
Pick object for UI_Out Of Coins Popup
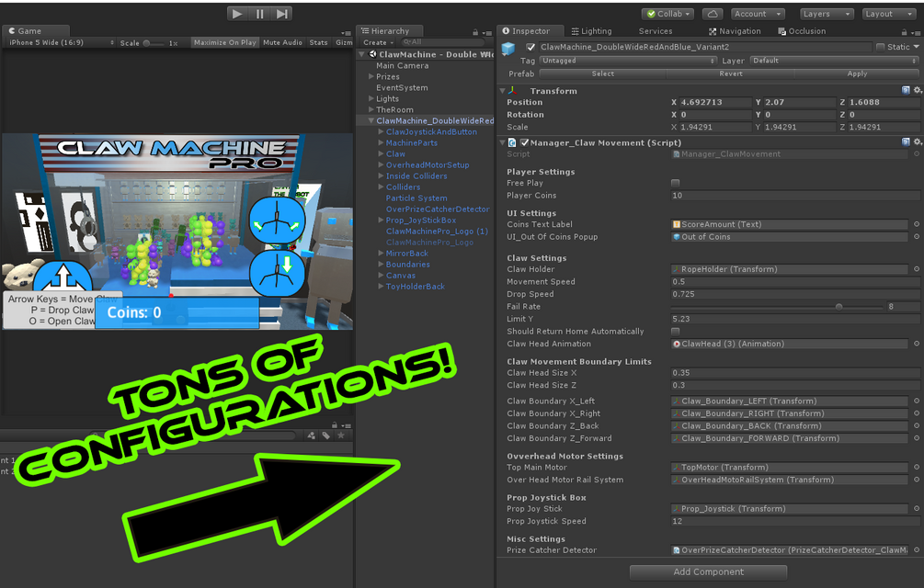pyautogui.click(x=917, y=237)
